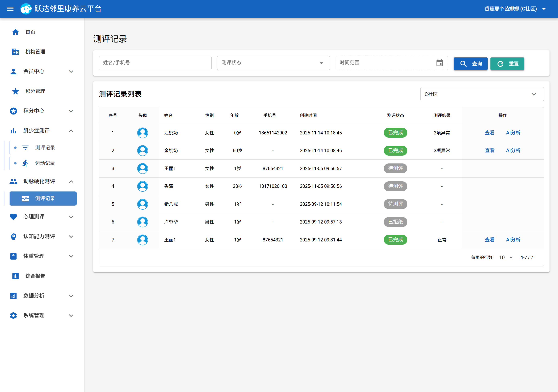Click the platform cloud logo
The image size is (558, 392).
coord(26,9)
